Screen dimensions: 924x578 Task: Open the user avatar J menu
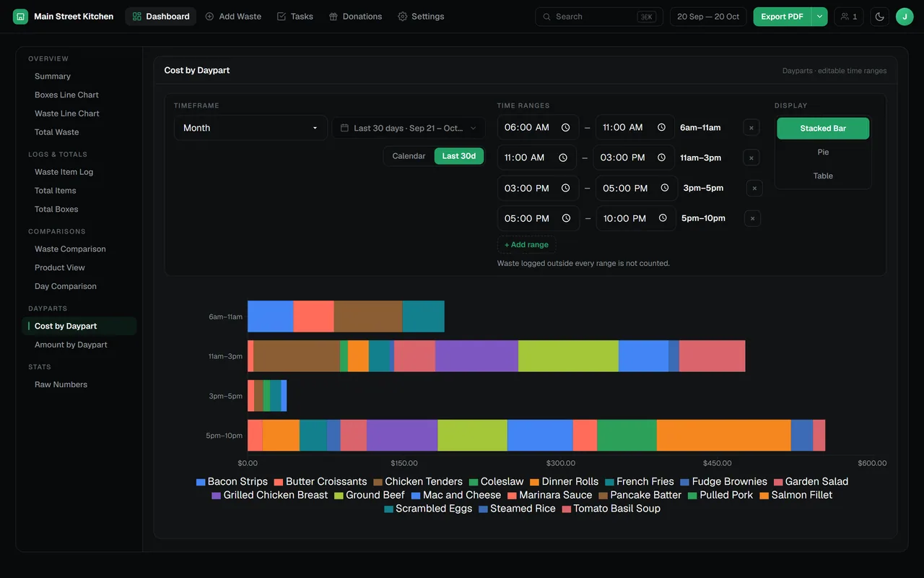pyautogui.click(x=905, y=17)
